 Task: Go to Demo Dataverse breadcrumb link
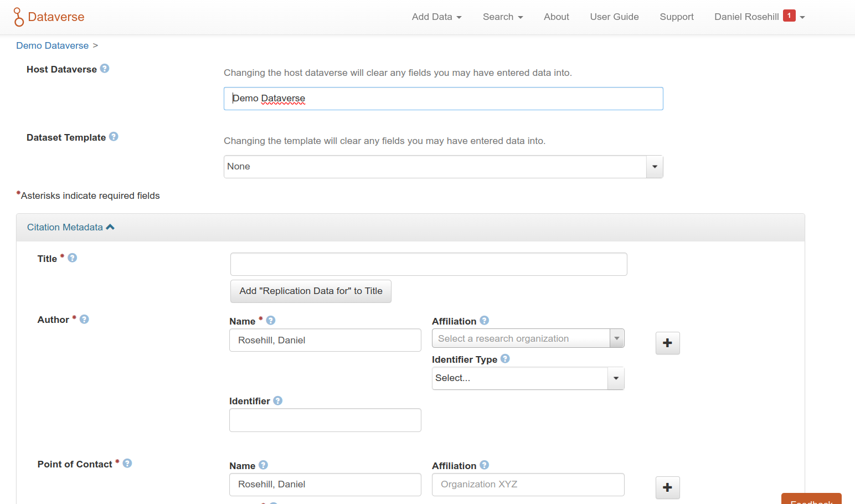pos(53,45)
